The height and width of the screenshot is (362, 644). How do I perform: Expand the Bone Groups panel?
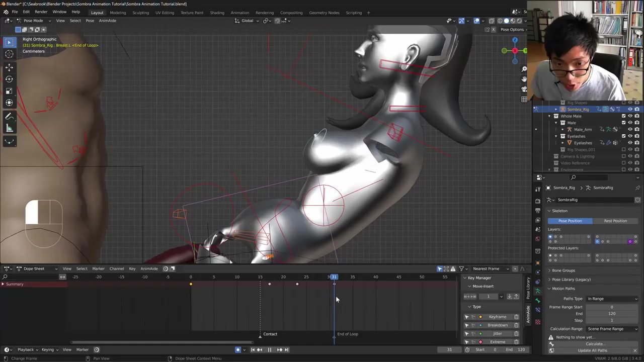tap(563, 270)
